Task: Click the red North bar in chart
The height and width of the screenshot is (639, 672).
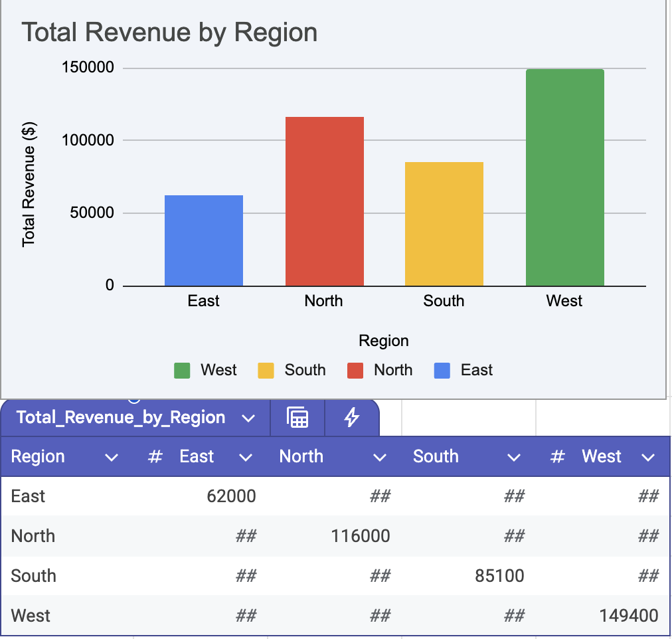Action: (325, 201)
